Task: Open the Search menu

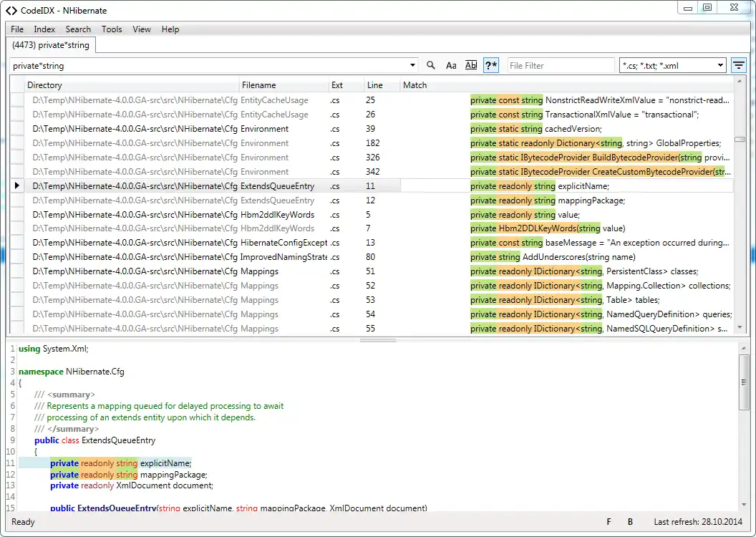Action: click(x=78, y=29)
